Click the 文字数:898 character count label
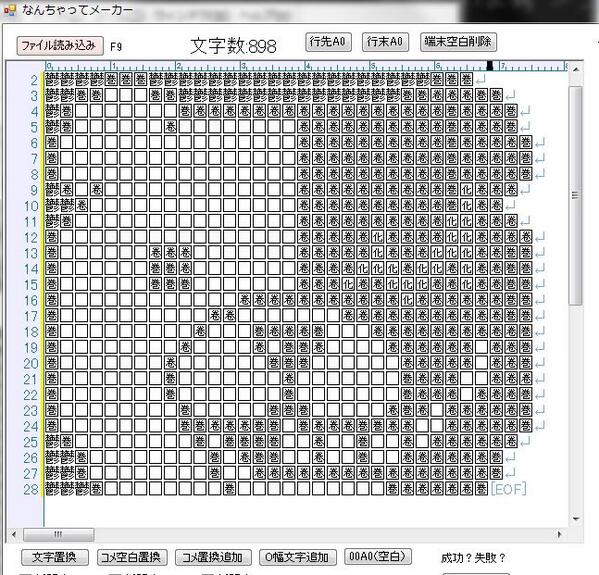 [x=233, y=47]
